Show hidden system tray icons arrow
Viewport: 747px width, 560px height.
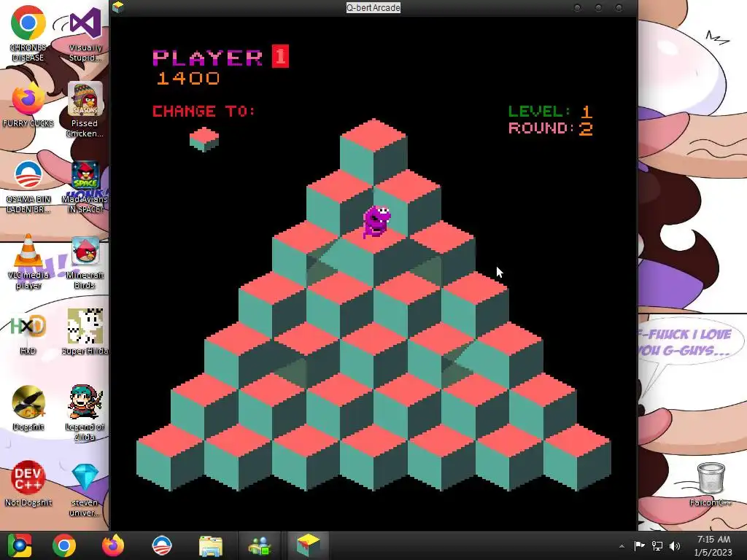pyautogui.click(x=622, y=546)
